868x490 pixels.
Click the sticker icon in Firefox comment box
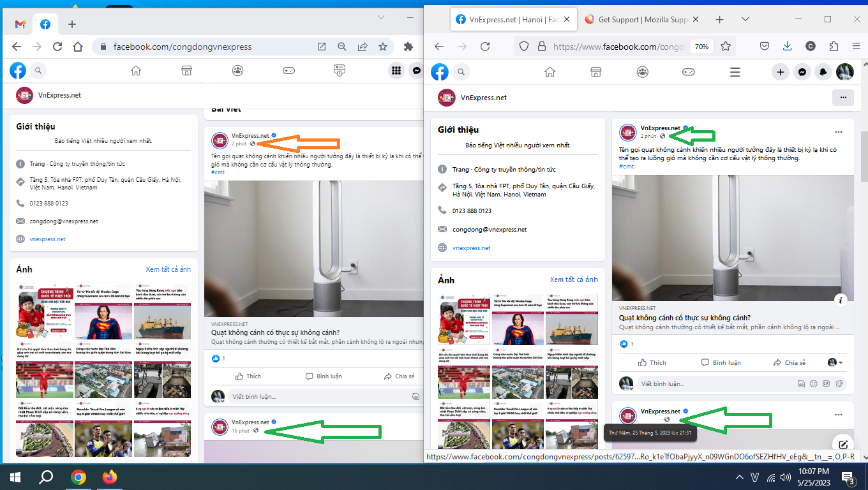(839, 384)
